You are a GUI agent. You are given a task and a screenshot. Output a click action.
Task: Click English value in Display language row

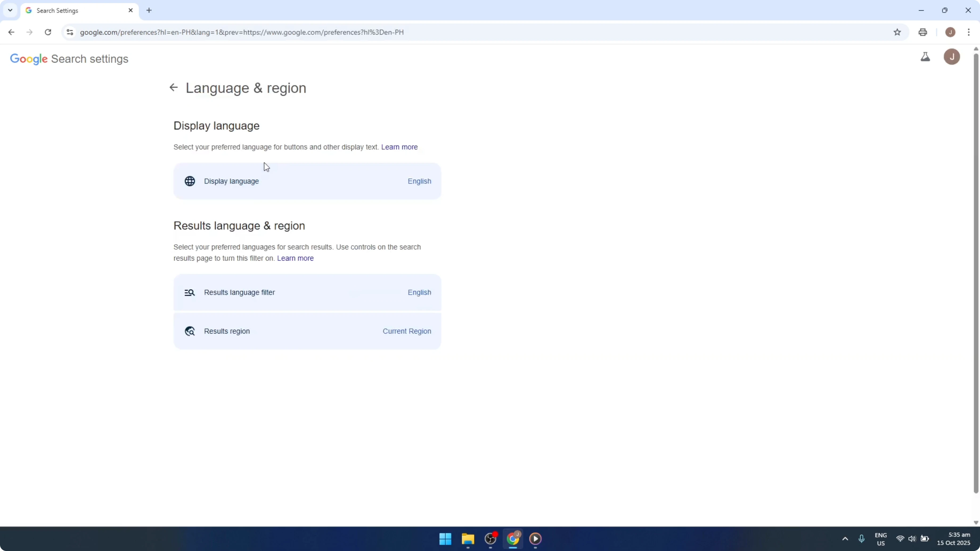419,181
